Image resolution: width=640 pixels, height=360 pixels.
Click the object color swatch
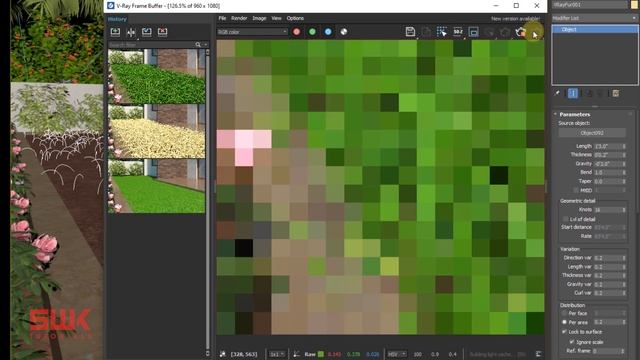[634, 4]
